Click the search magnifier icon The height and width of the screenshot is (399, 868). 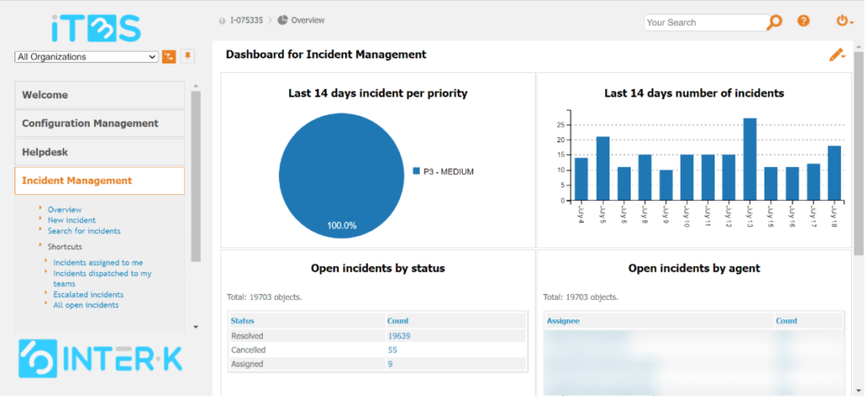(774, 22)
